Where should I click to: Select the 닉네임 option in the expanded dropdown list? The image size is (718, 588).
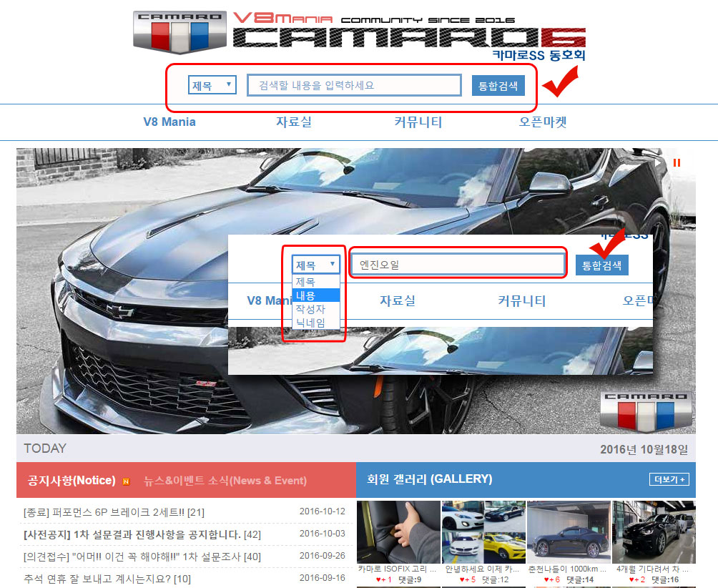316,323
